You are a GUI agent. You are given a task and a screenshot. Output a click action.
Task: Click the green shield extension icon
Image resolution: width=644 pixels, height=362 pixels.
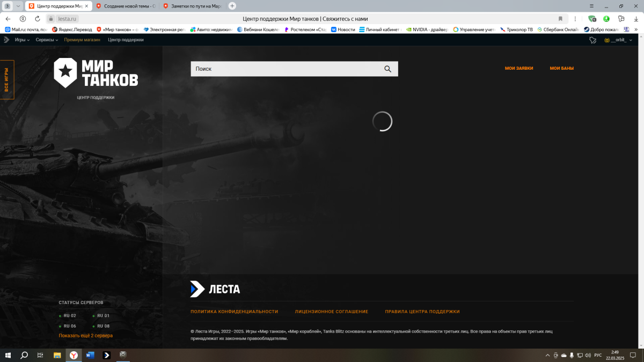pos(592,18)
